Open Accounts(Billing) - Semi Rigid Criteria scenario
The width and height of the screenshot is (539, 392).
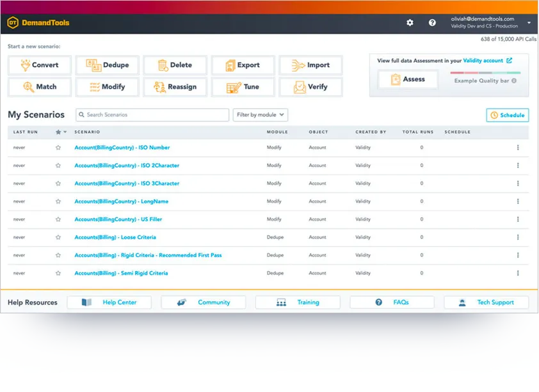pos(122,273)
